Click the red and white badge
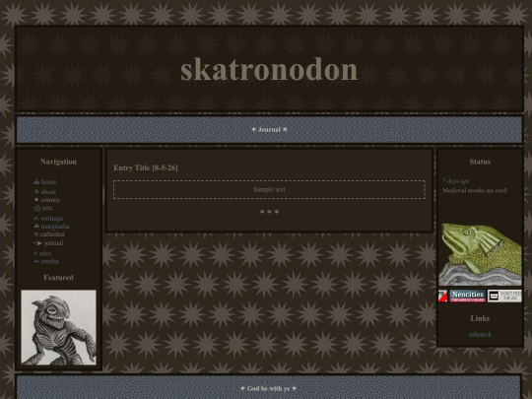The width and height of the screenshot is (532, 399). click(442, 296)
